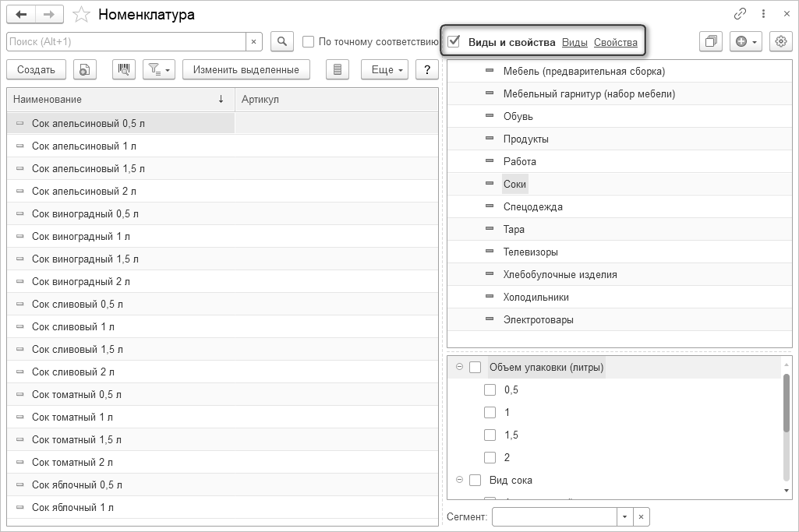This screenshot has height=532, width=799.
Task: Expand the Еще menu
Action: (x=388, y=69)
